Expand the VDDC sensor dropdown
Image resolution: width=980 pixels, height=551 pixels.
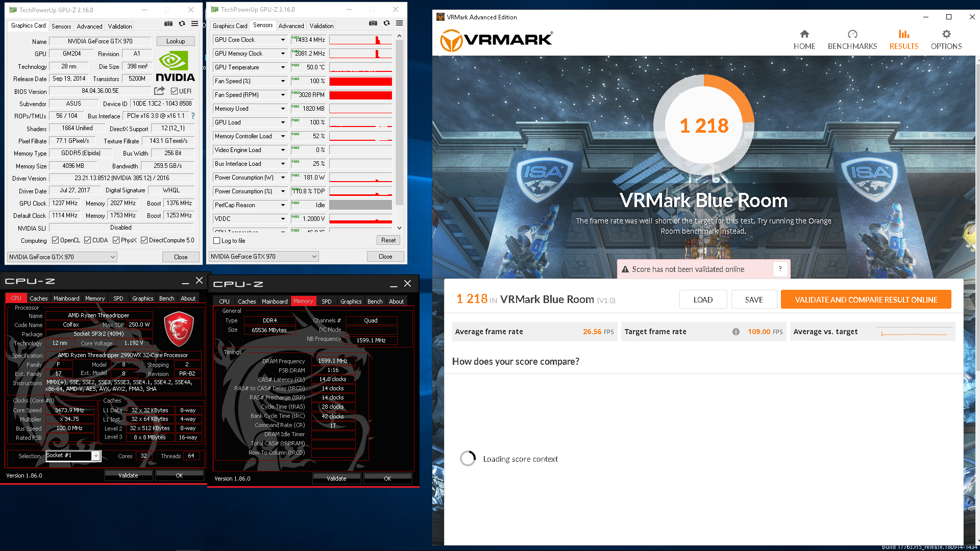[283, 219]
